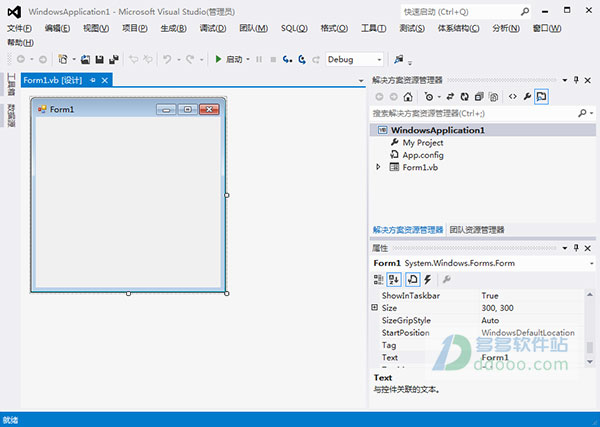Toggle Show All Files in Solution Explorer
The width and height of the screenshot is (600, 427).
[494, 97]
